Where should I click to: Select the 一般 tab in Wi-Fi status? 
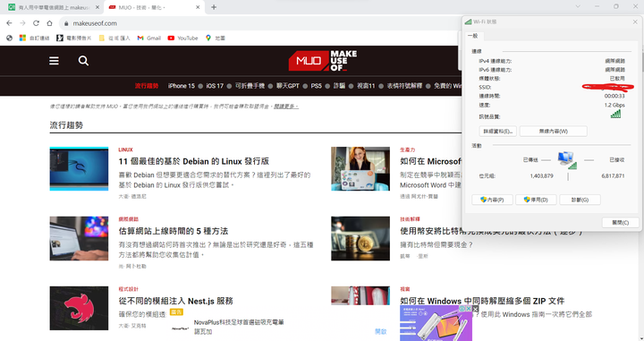click(x=473, y=36)
